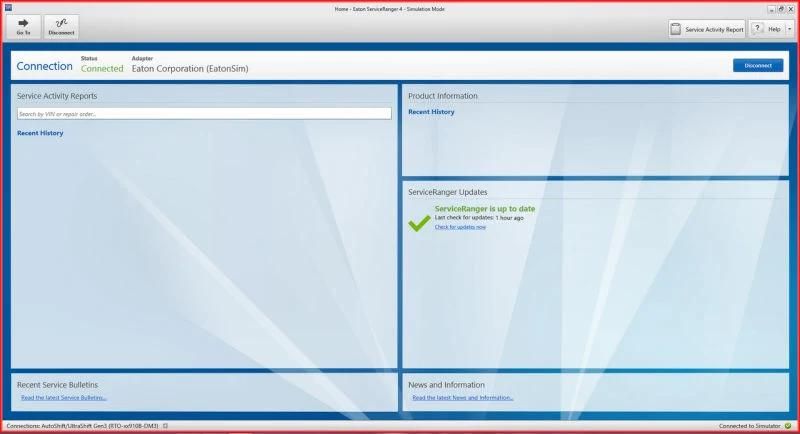Focus the Search by VIN or repair order field
Screen dimensions: 800x434
204,114
